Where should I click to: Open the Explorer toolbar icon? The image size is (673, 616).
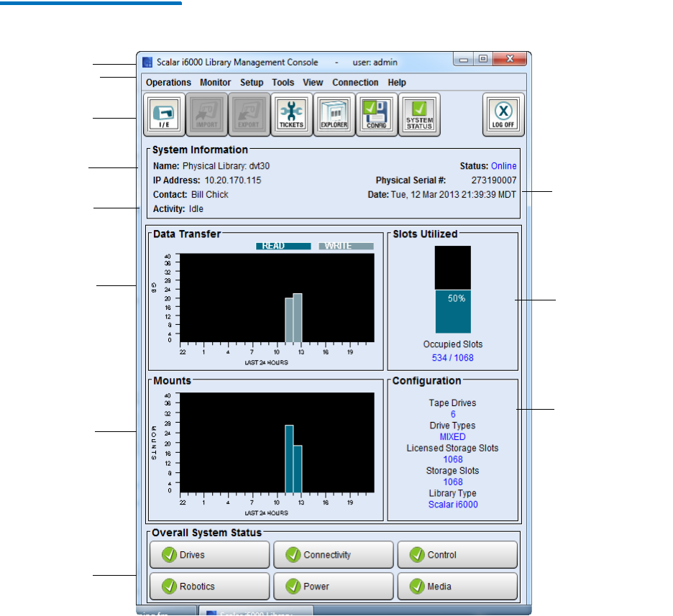pos(334,114)
